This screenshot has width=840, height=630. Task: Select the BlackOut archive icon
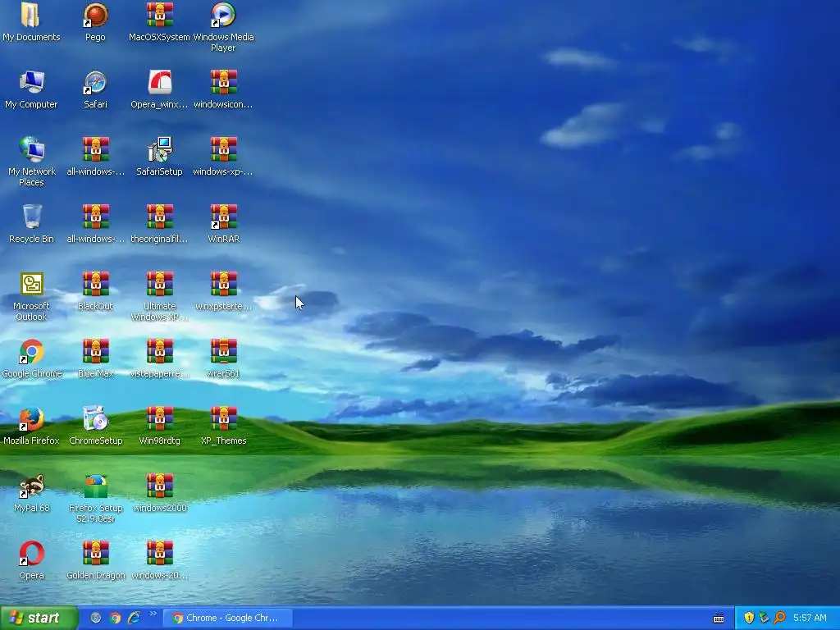click(x=95, y=284)
